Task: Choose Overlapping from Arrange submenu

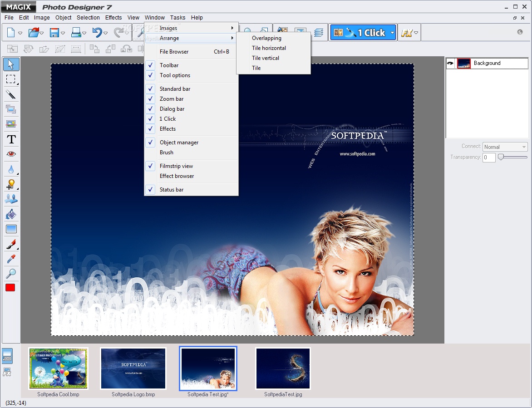Action: pos(273,38)
